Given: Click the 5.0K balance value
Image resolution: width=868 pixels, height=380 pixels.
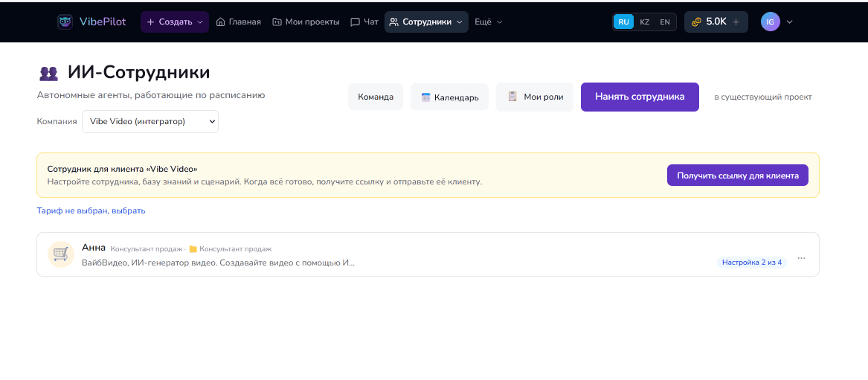Looking at the screenshot, I should (x=716, y=22).
